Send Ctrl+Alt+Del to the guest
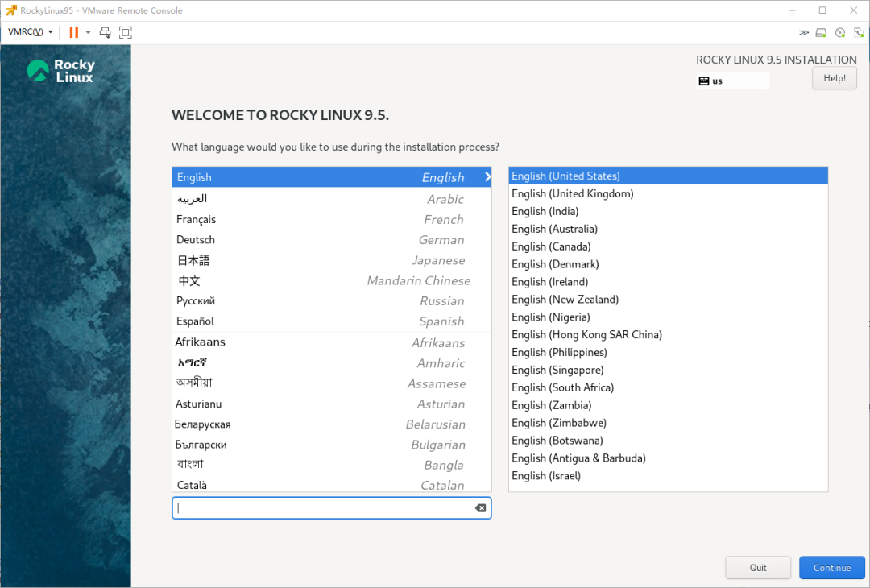 (105, 32)
